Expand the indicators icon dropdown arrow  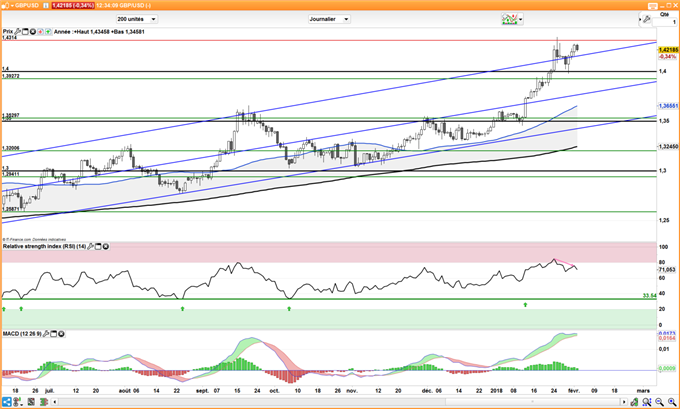tap(520, 19)
